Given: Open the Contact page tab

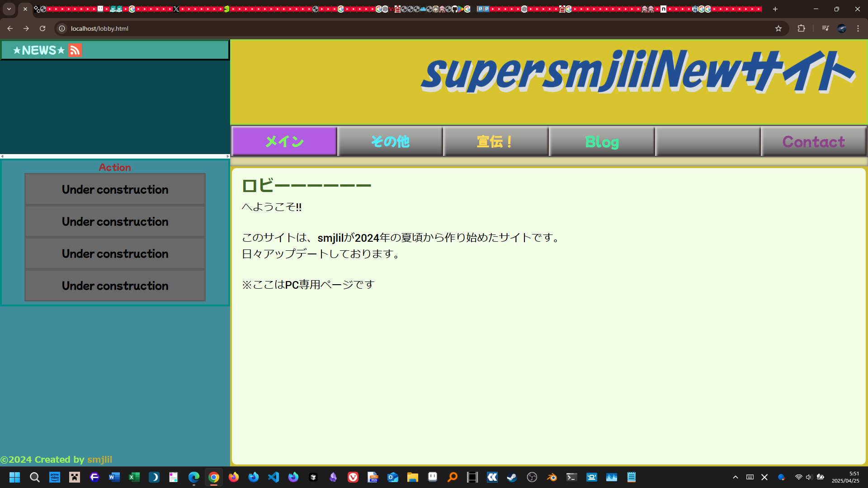Looking at the screenshot, I should 813,141.
